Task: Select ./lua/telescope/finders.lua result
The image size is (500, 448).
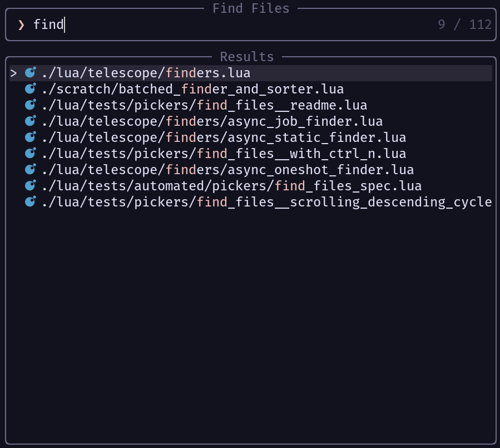Action: click(251, 73)
